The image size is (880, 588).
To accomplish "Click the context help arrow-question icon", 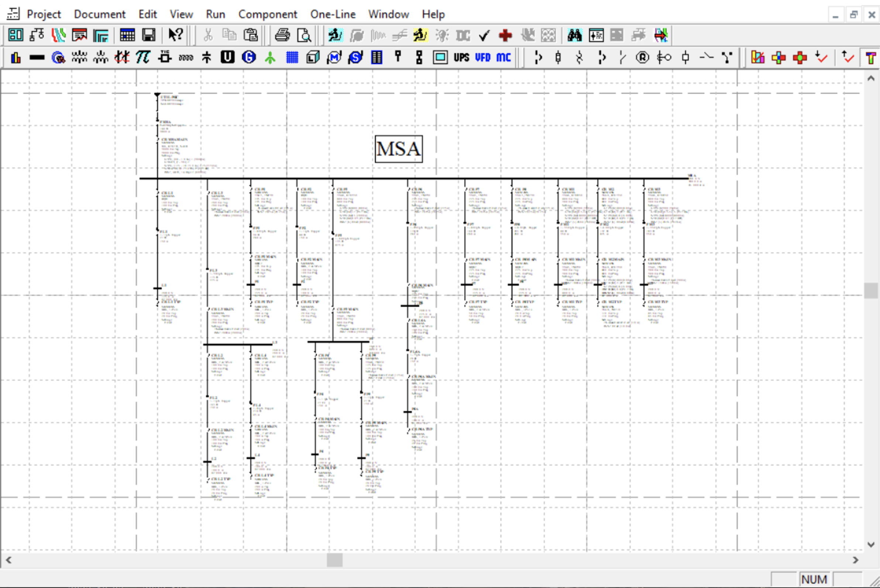I will (x=175, y=35).
